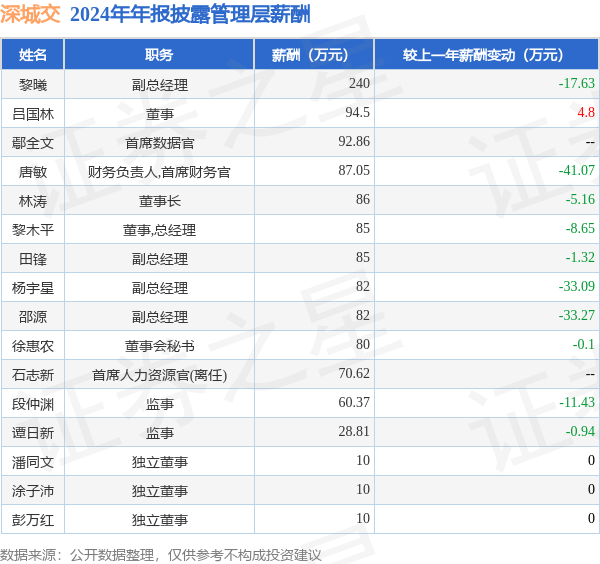Viewport: 600px width, 564px height.
Task: Click salary 82 in 邵源's row
Action: [x=363, y=316]
